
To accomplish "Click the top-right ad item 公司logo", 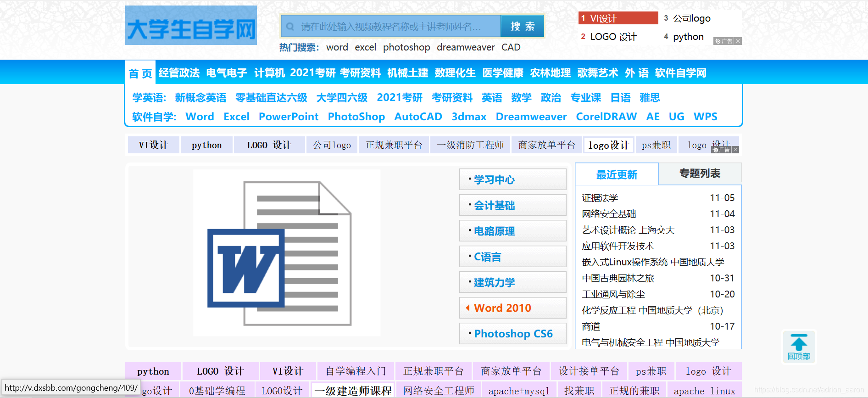I will [691, 18].
